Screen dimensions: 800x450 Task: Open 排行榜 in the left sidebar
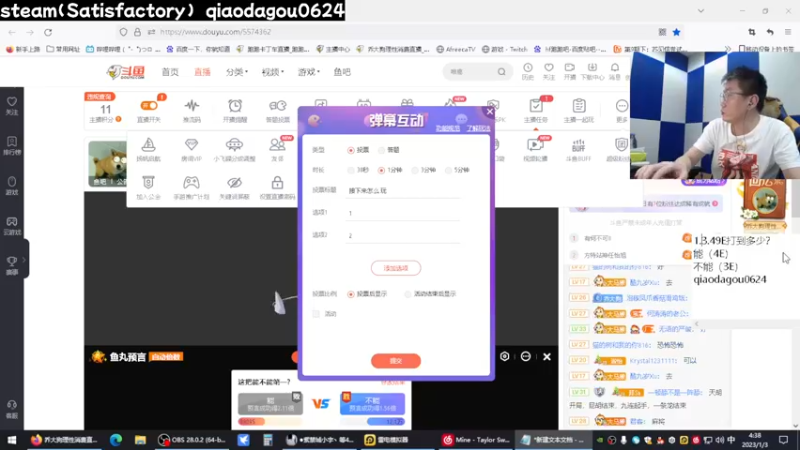(12, 145)
